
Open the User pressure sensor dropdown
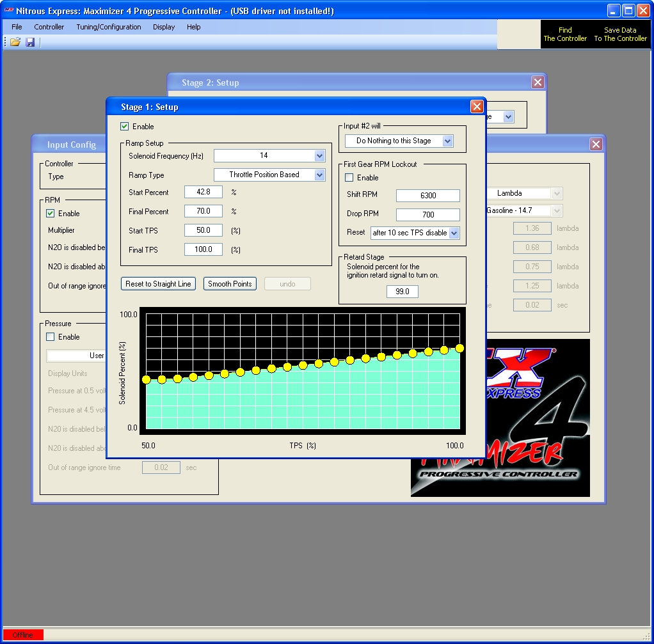click(x=76, y=356)
